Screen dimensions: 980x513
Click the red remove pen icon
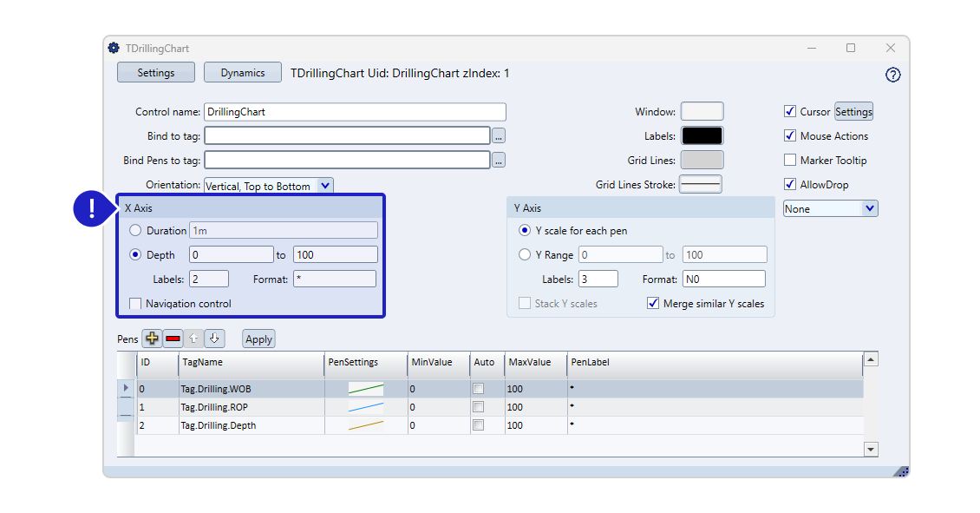[x=173, y=339]
